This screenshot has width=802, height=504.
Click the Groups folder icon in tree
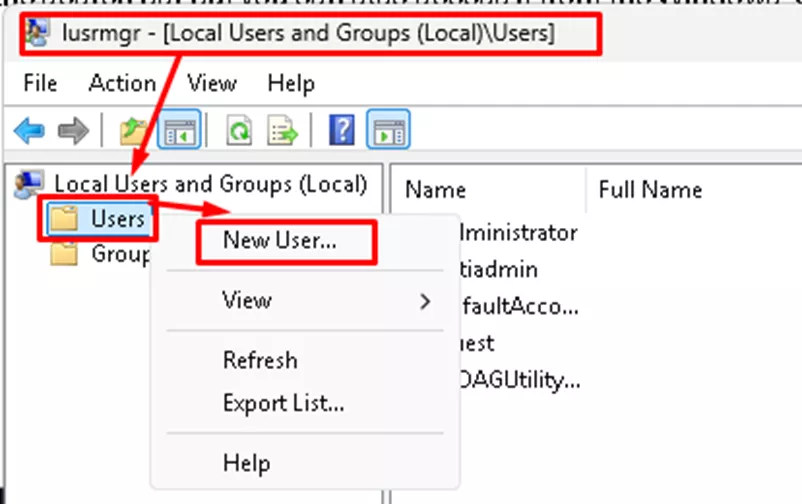64,254
